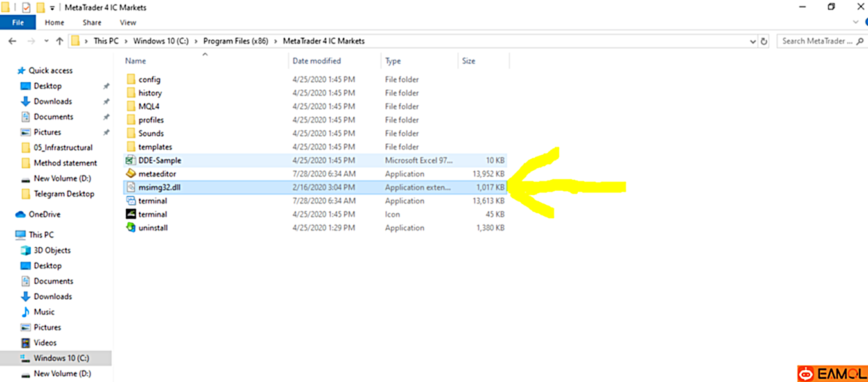
Task: Open the File menu
Action: pyautogui.click(x=18, y=22)
